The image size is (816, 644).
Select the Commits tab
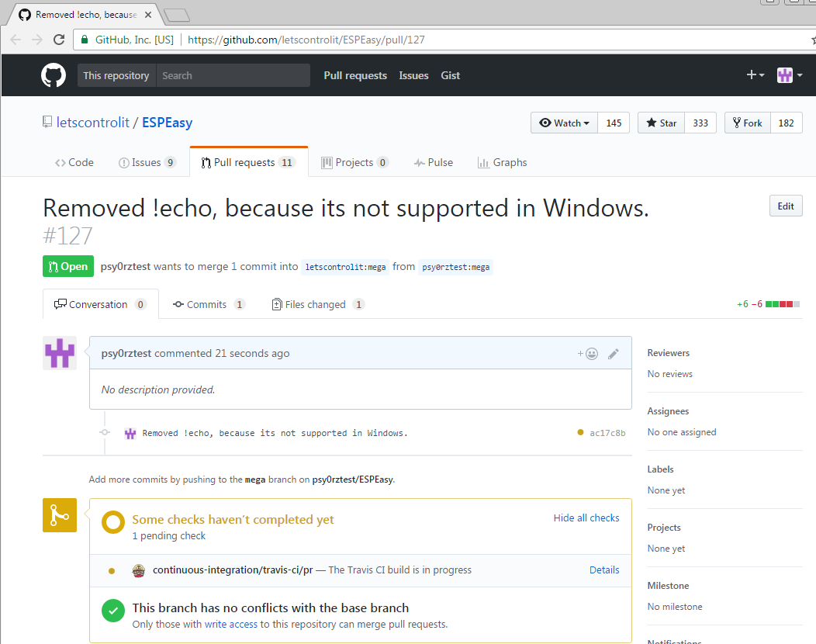coord(209,304)
